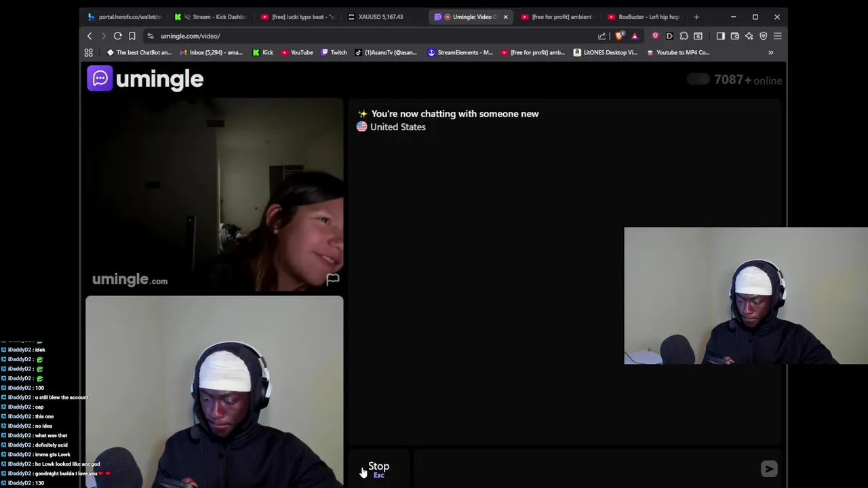This screenshot has width=868, height=488.
Task: Open the YouTube bookmark
Action: coord(297,52)
